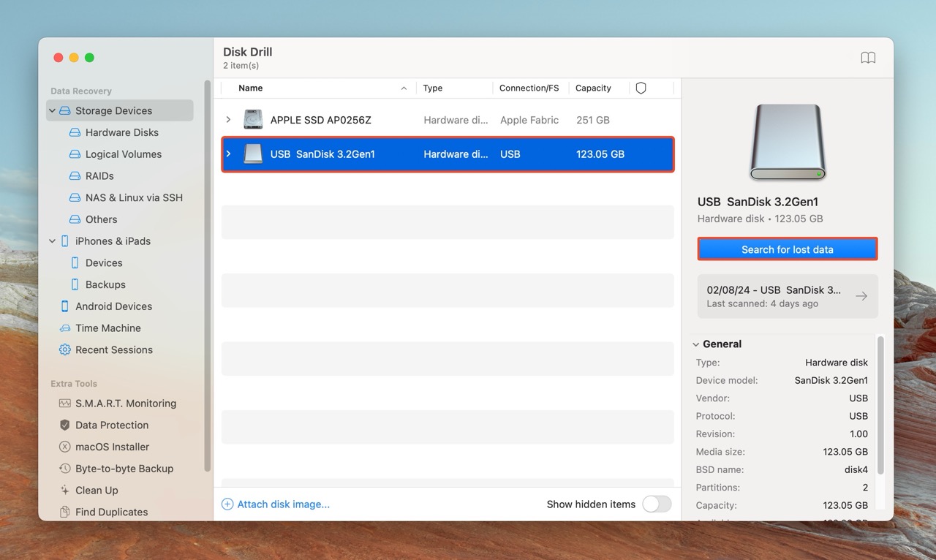The width and height of the screenshot is (936, 560).
Task: Collapse the General info section
Action: pos(695,344)
